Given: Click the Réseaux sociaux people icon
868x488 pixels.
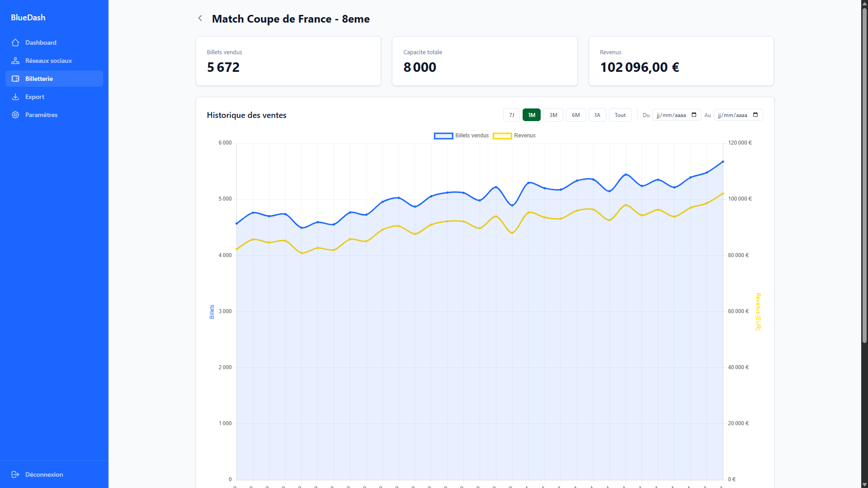Looking at the screenshot, I should point(15,61).
